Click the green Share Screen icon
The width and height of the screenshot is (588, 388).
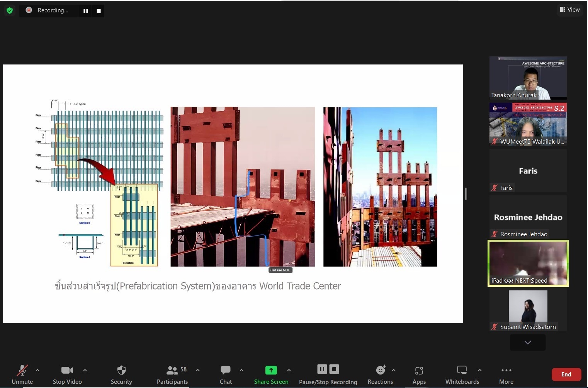coord(271,370)
